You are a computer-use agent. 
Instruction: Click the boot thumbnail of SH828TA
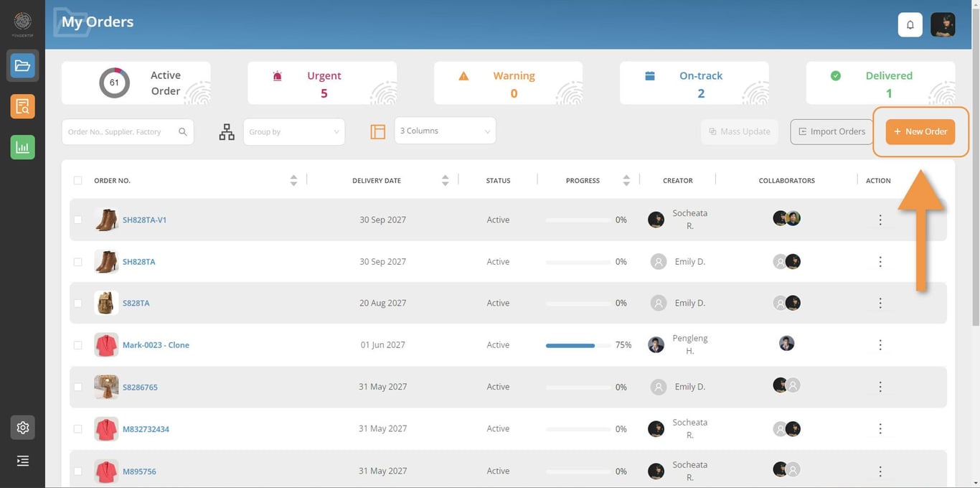point(106,262)
